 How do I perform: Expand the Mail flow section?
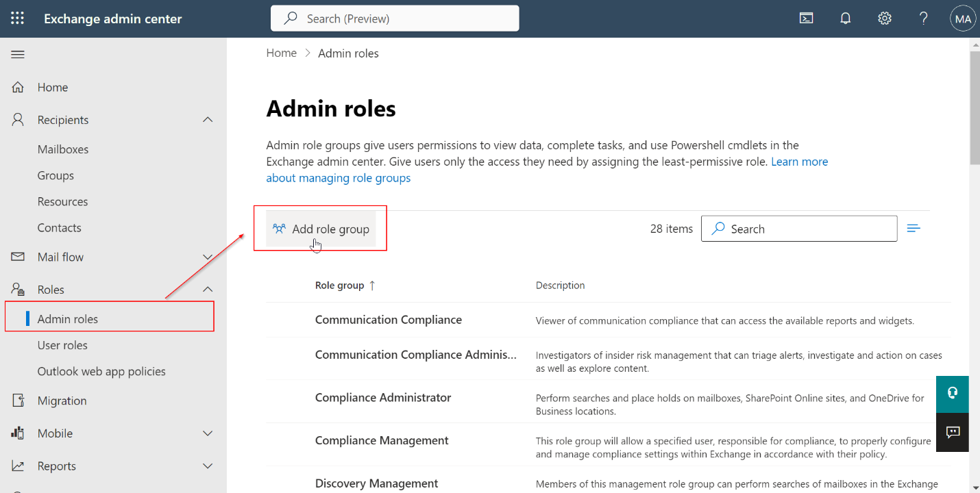[208, 256]
